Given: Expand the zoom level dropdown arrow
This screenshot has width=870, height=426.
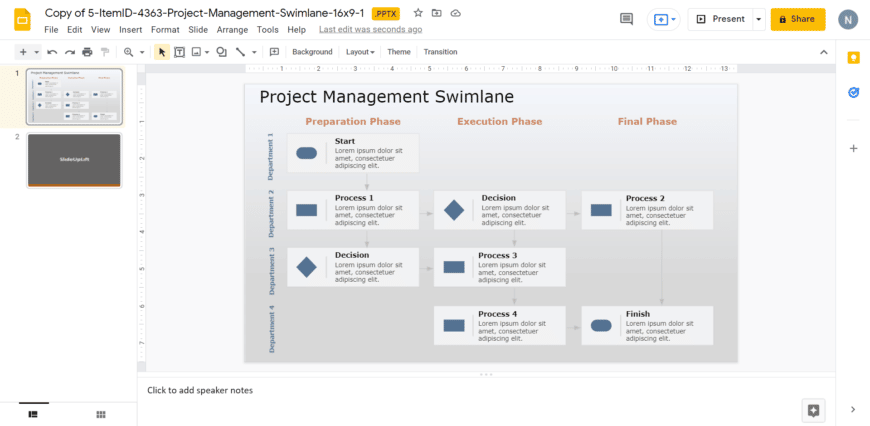Looking at the screenshot, I should 141,52.
